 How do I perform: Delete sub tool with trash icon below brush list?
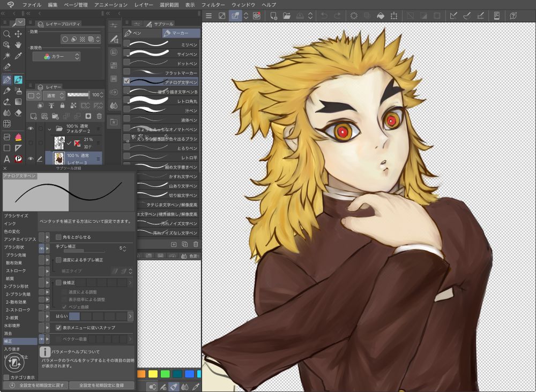pyautogui.click(x=196, y=244)
